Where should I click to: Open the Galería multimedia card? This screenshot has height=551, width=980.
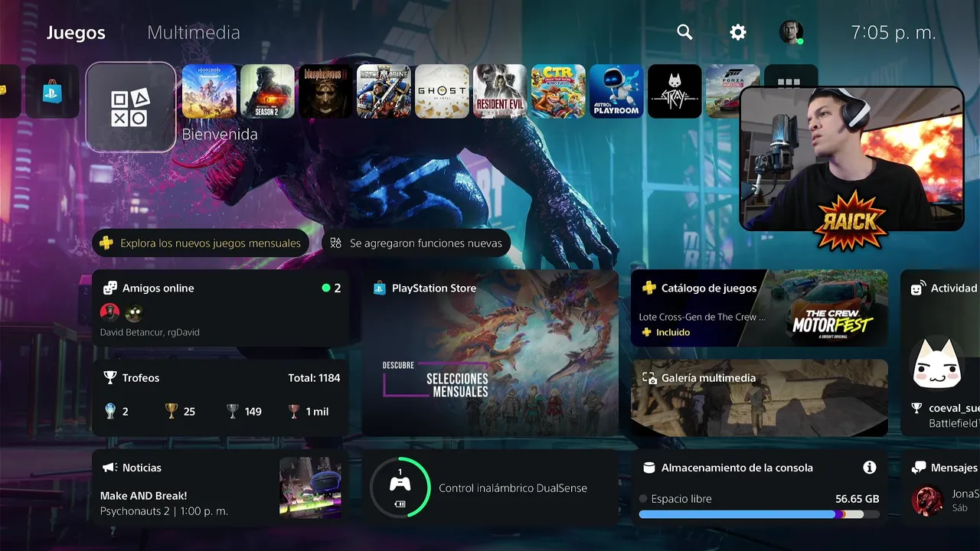[x=759, y=398]
